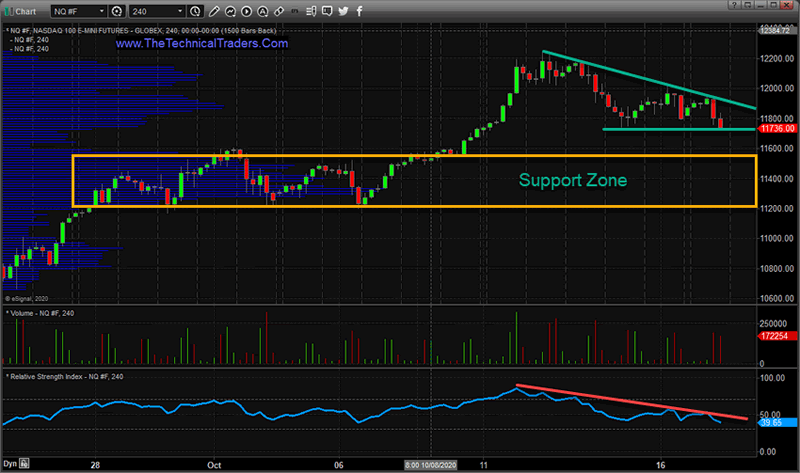Select the pencil drawing tool

coord(214,11)
